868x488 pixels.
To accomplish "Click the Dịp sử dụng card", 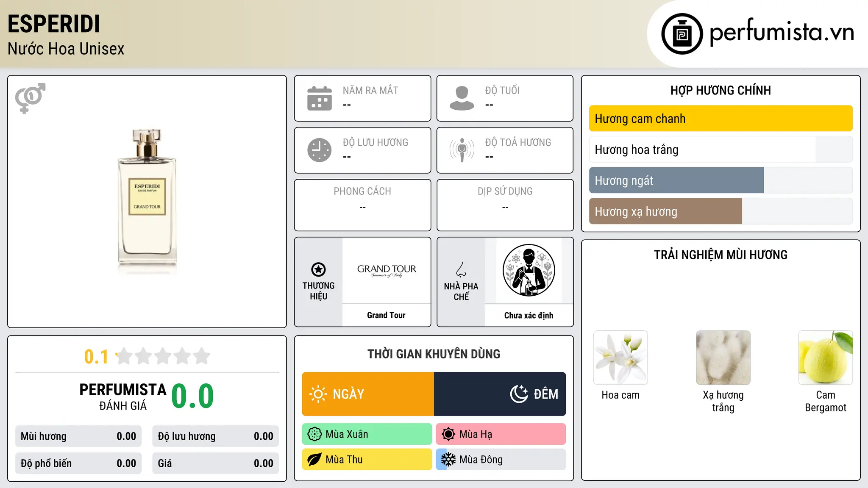I will click(505, 205).
